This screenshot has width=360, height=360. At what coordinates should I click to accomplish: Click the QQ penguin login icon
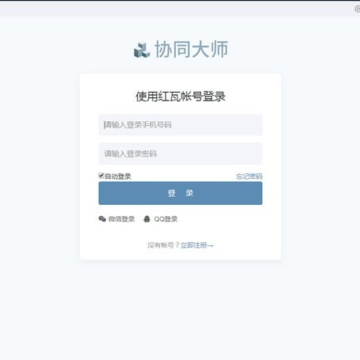pyautogui.click(x=147, y=219)
